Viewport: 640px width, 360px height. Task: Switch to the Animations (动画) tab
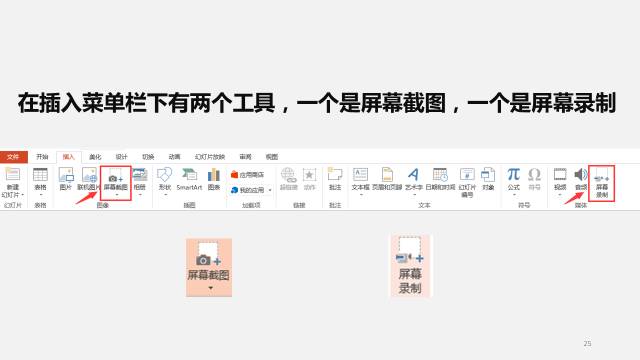pyautogui.click(x=175, y=157)
